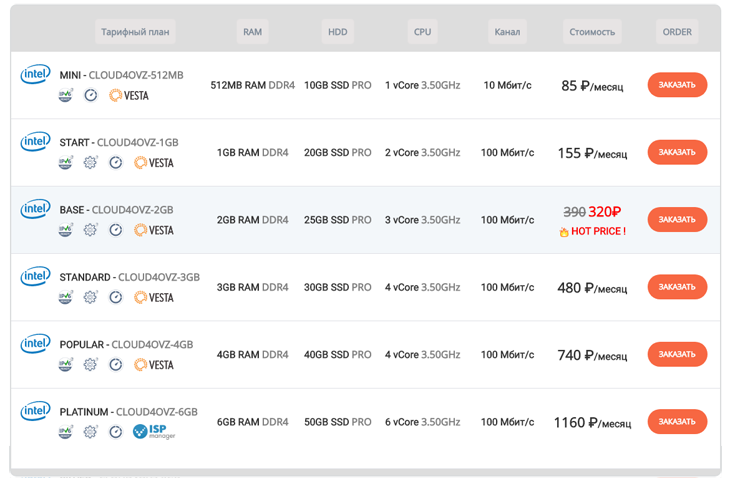Click '6 vCore 3.50GHz' cell
The height and width of the screenshot is (479, 730).
point(423,422)
